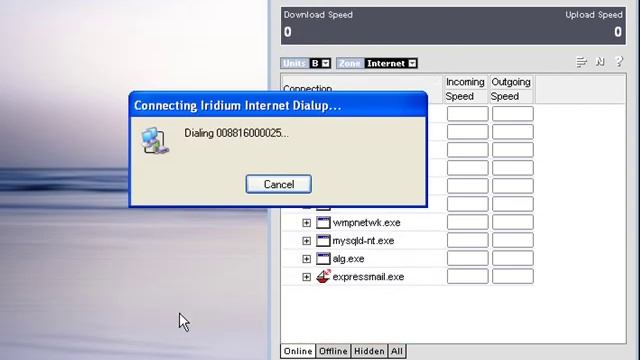Click the Outgoing Speed column header
Screen dimensions: 640x360
point(511,89)
